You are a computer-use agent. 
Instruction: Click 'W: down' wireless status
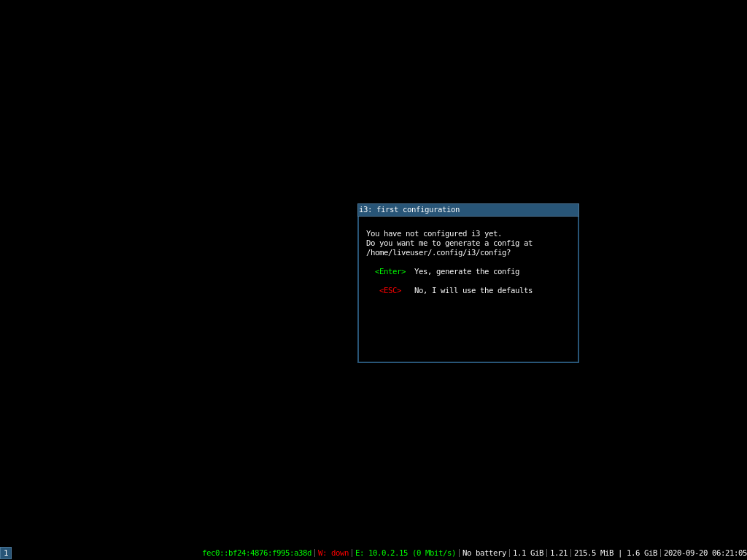tap(333, 553)
